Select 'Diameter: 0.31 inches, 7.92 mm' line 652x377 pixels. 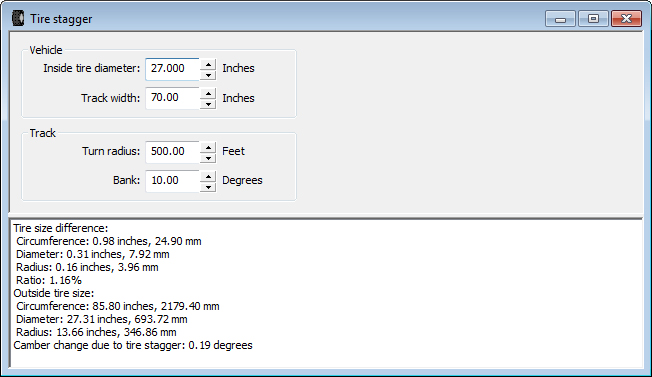[x=93, y=254]
